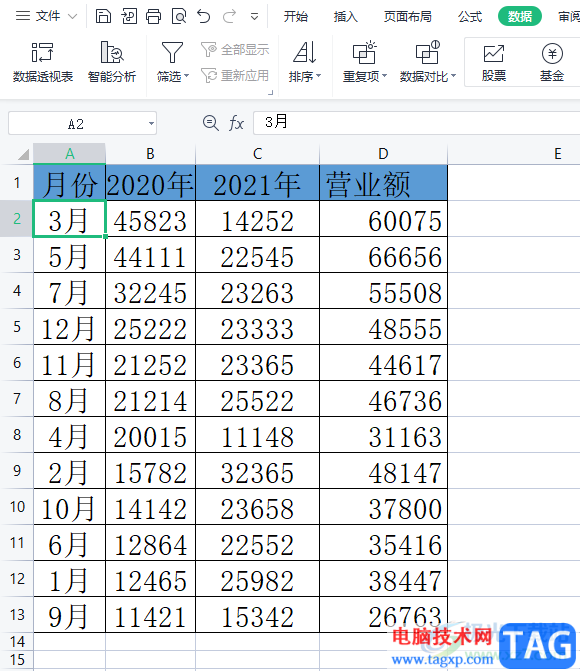Click cell containing 14142

[150, 507]
